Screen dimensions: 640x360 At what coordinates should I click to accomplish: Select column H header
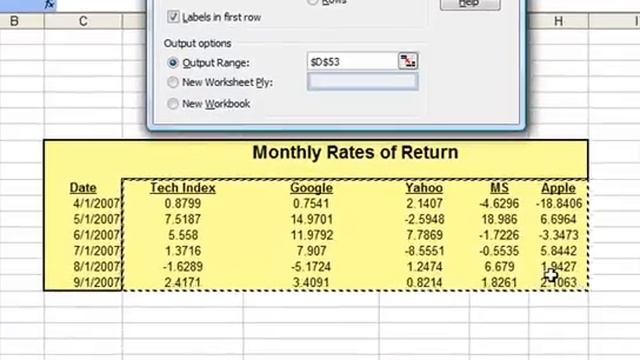point(558,21)
